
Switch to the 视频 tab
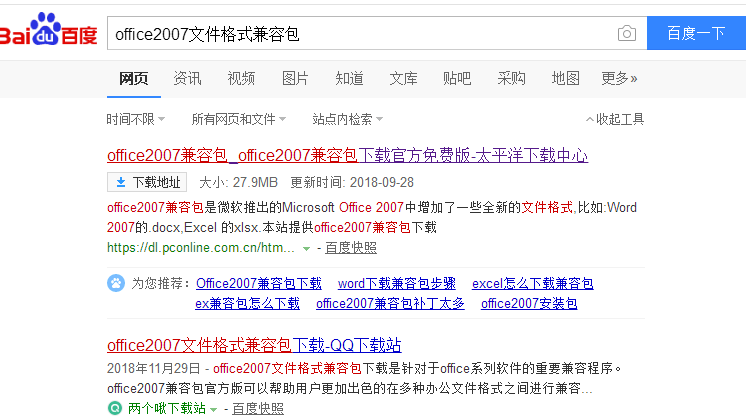[x=241, y=78]
